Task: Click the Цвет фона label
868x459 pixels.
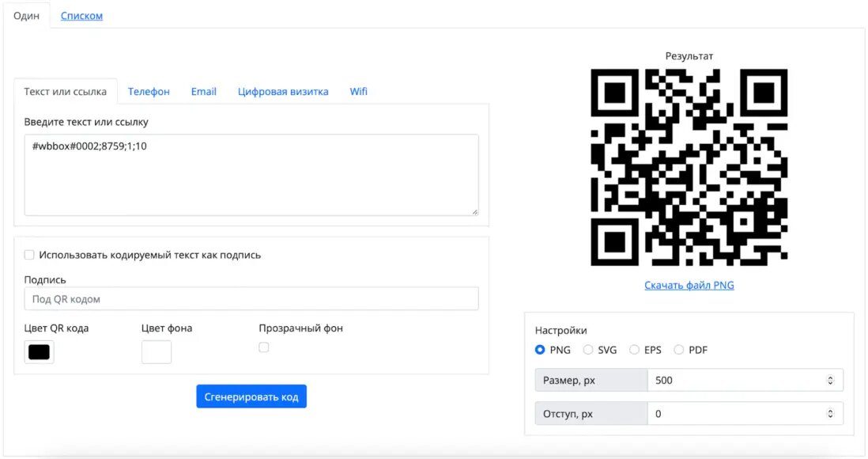Action: (x=167, y=328)
